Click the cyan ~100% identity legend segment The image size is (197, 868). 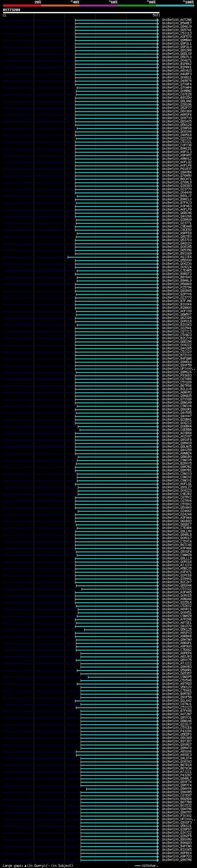[175, 6]
